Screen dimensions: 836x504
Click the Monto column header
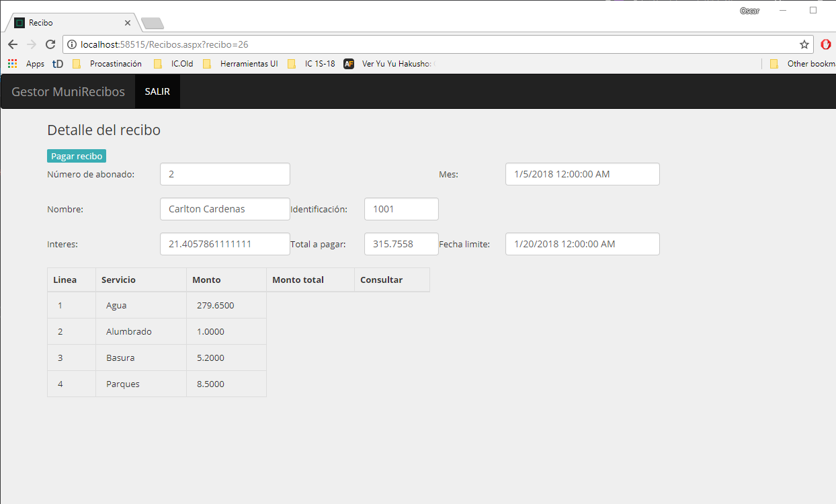click(x=226, y=280)
